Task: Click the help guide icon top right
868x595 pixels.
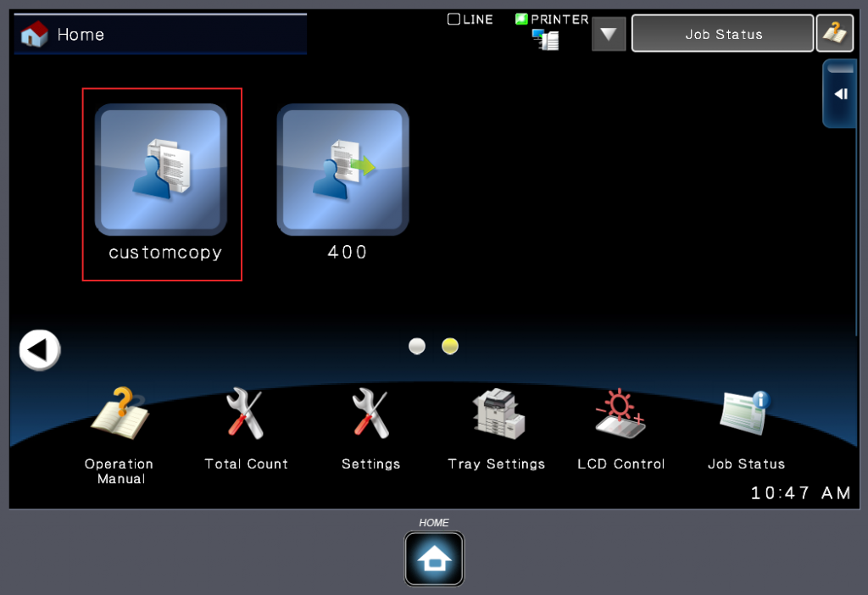Action: (834, 34)
